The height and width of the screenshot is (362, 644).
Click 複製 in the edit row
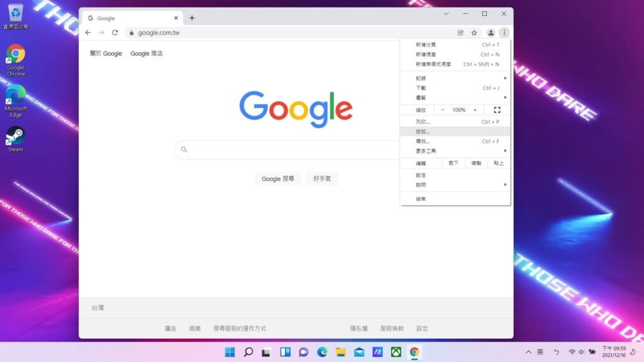pos(476,163)
